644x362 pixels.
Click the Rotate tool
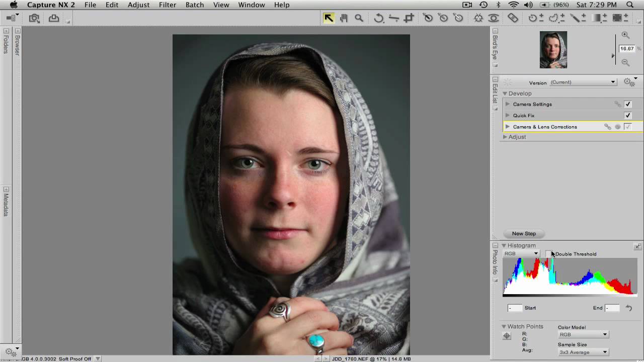click(x=379, y=18)
